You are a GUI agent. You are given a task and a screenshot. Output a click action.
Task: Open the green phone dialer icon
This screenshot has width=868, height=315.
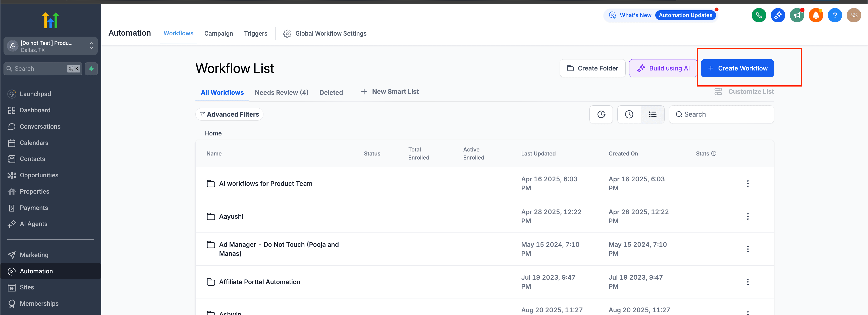759,15
